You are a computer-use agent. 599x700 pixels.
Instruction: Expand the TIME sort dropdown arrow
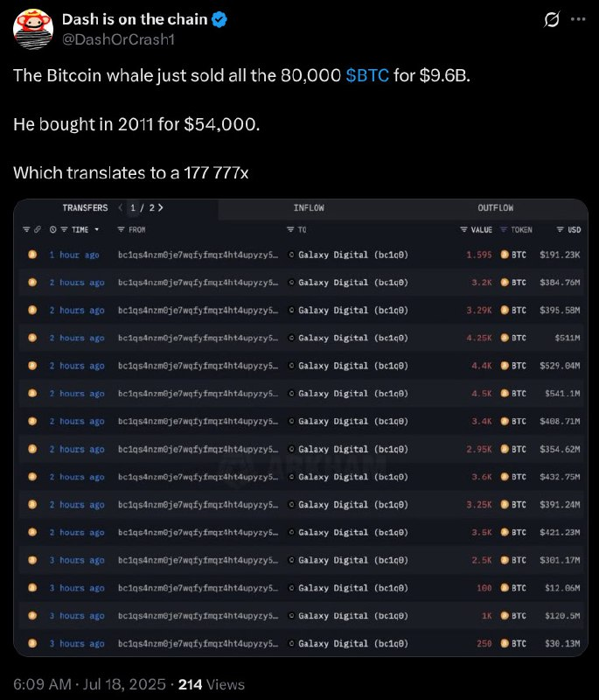click(96, 229)
